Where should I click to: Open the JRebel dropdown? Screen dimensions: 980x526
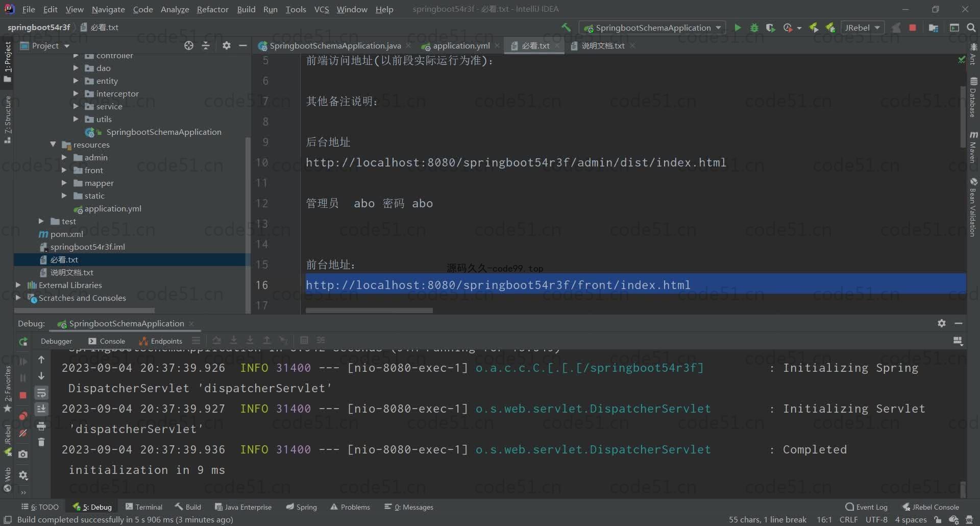[x=863, y=28]
